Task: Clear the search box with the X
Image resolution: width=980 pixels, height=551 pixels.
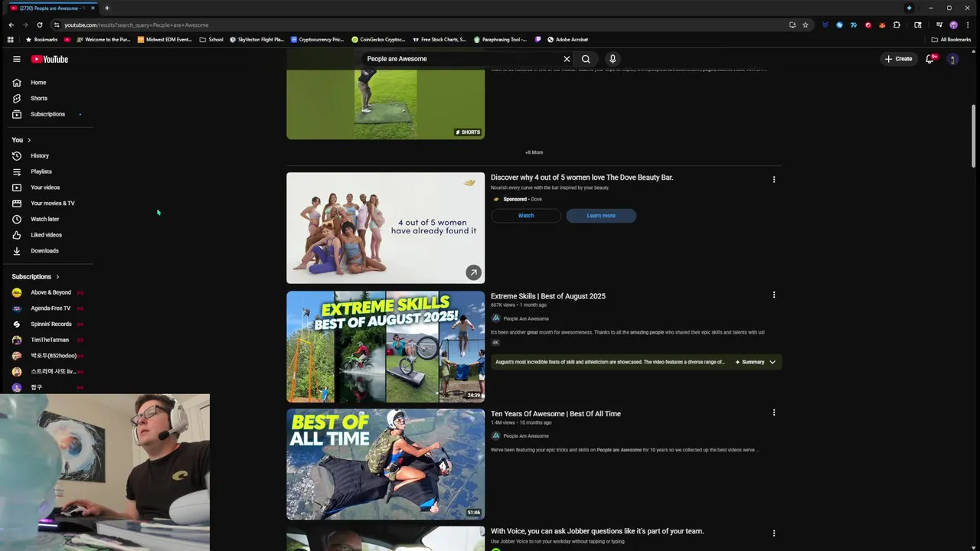Action: point(567,59)
